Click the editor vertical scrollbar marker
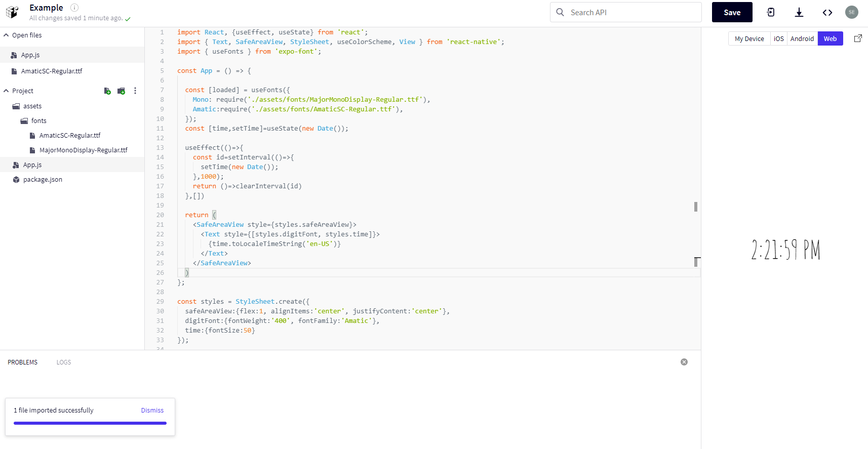 click(696, 207)
